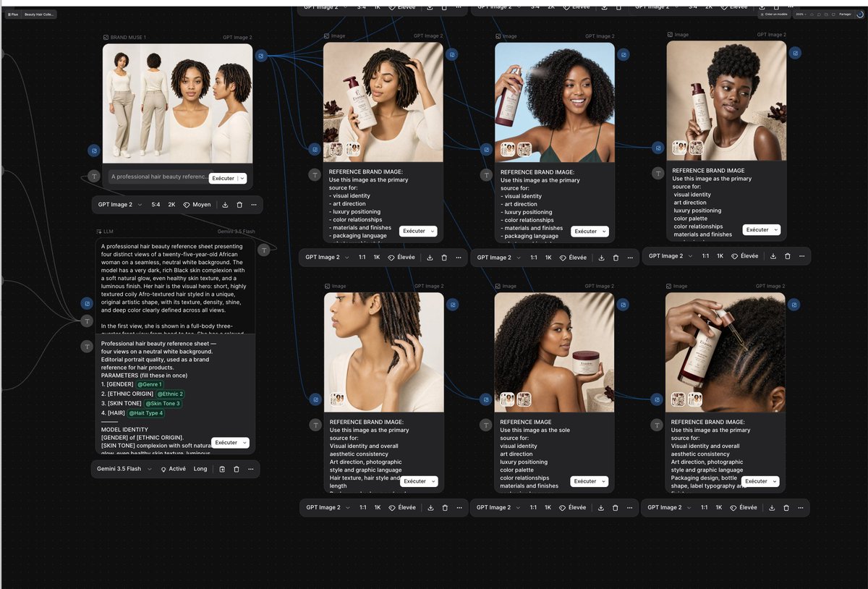Open more options under the scalp dropper image

point(801,508)
